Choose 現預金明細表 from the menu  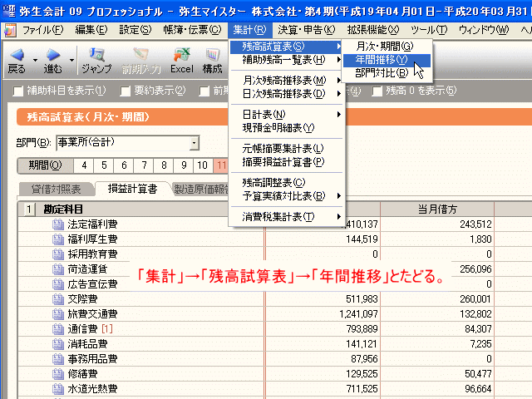(x=286, y=128)
